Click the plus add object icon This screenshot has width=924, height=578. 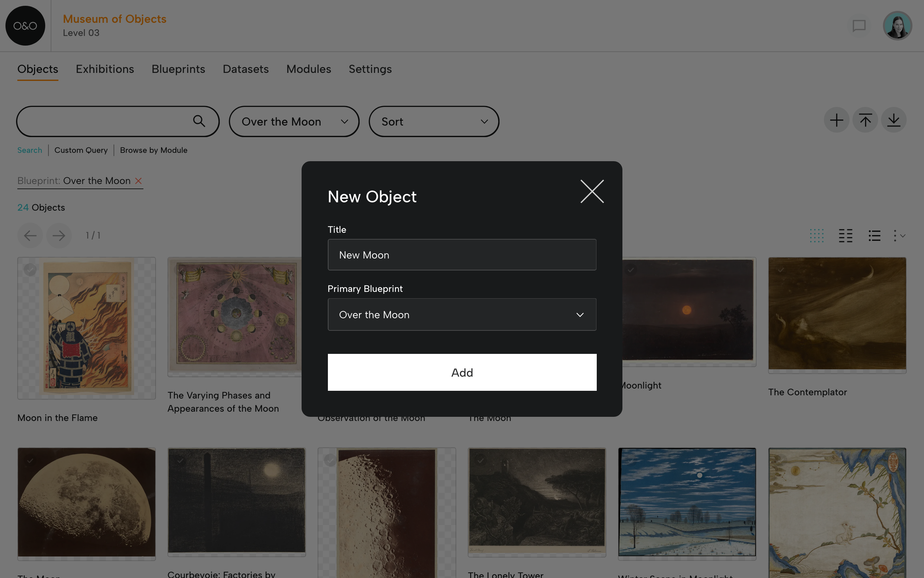coord(836,120)
